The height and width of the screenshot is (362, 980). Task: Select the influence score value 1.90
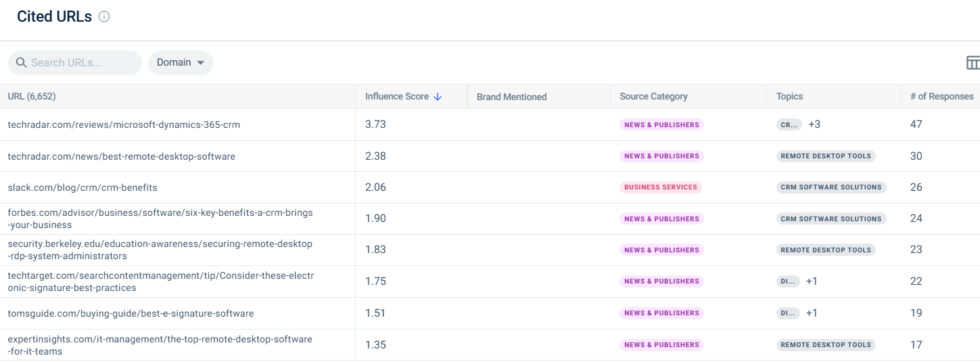[x=375, y=219]
